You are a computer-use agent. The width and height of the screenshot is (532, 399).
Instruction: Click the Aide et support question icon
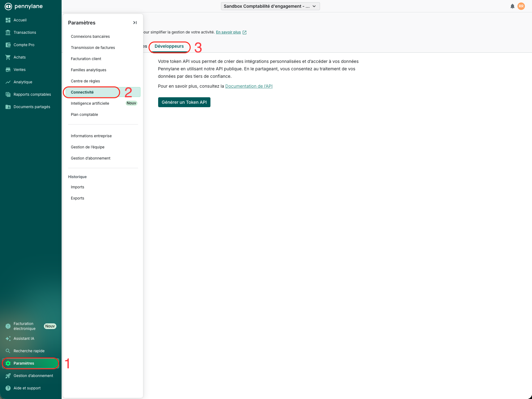[8, 388]
